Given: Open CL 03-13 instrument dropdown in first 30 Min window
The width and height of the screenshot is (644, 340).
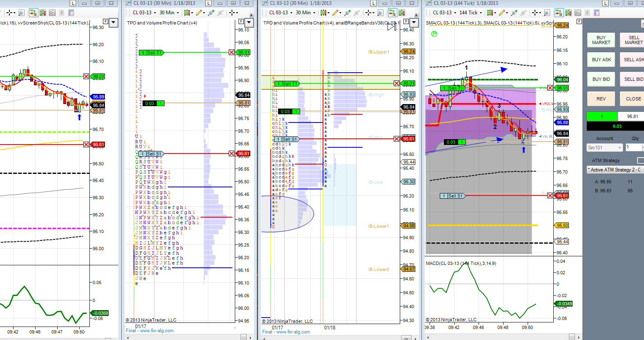Looking at the screenshot, I should 144,13.
